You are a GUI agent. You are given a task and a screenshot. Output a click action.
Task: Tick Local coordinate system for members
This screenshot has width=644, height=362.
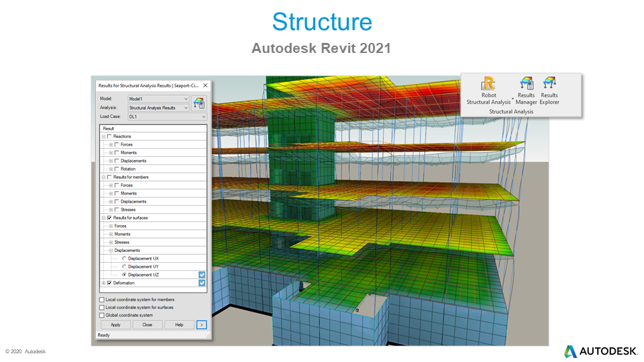click(x=102, y=300)
